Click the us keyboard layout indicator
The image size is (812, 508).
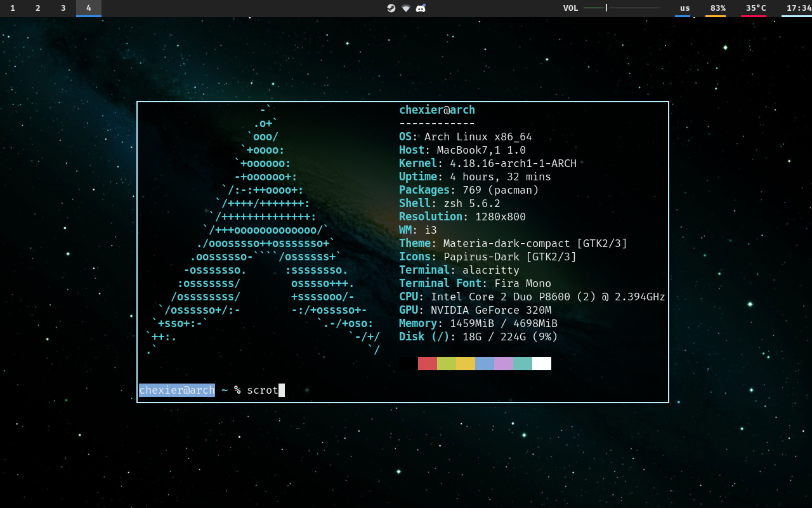click(685, 8)
